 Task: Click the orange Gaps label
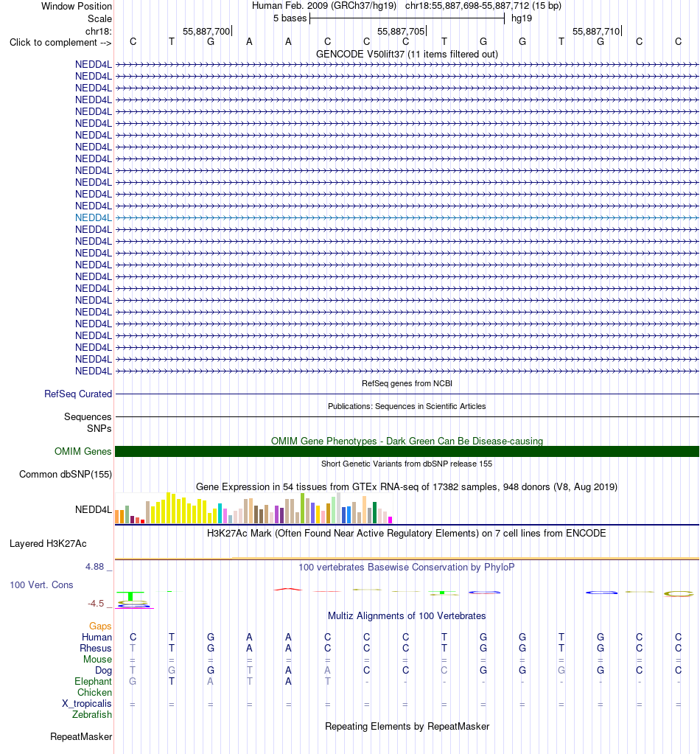click(100, 626)
